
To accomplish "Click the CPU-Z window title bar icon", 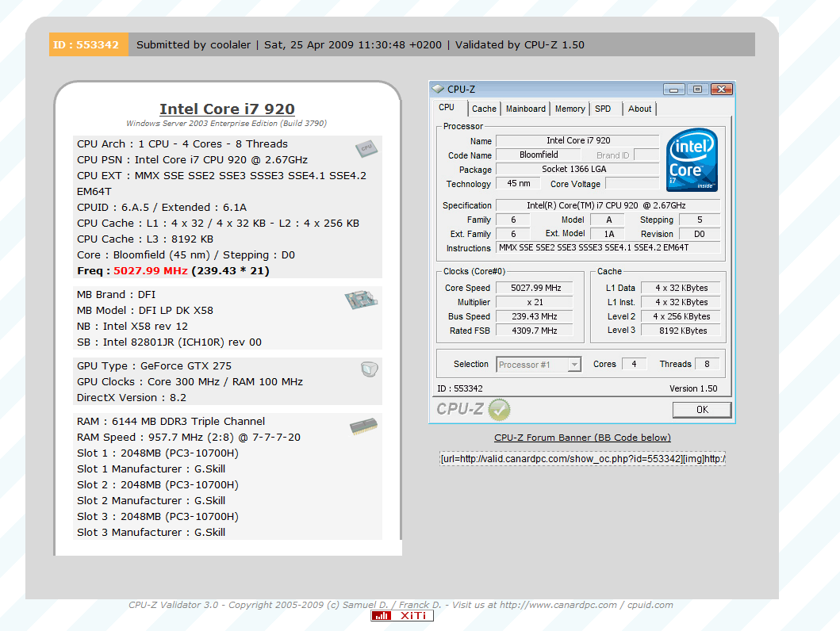I will (438, 89).
